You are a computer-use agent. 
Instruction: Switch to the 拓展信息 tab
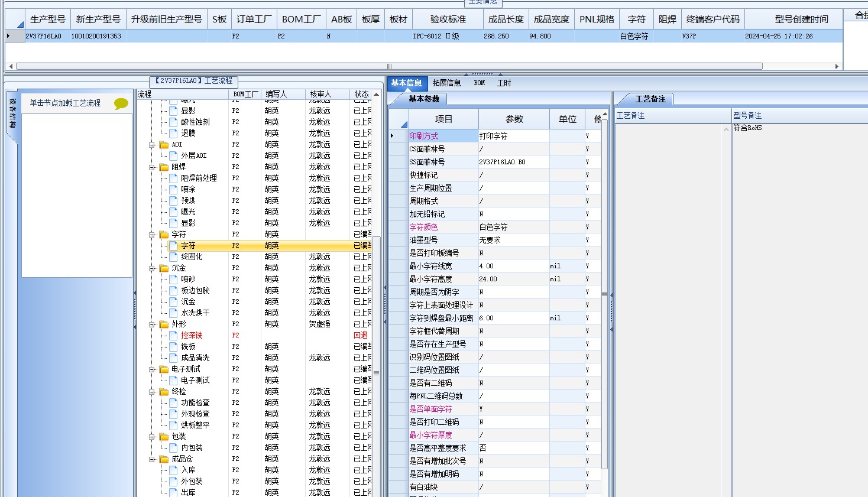(446, 83)
